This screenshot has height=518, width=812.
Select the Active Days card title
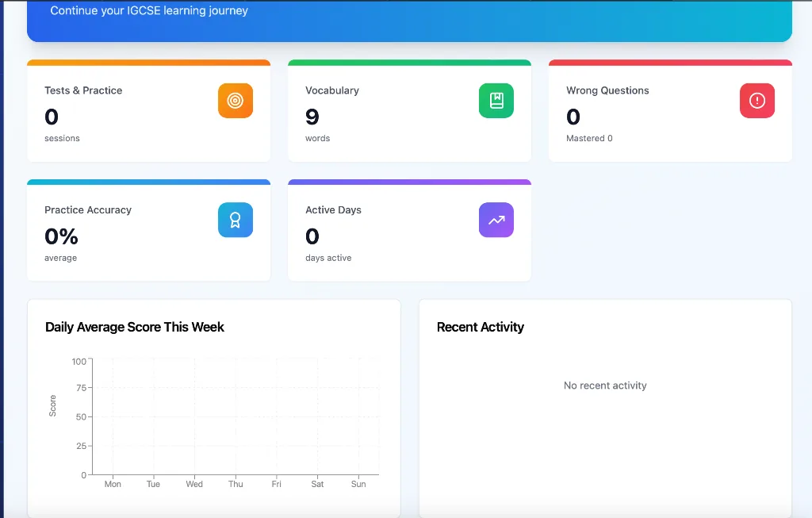point(334,209)
